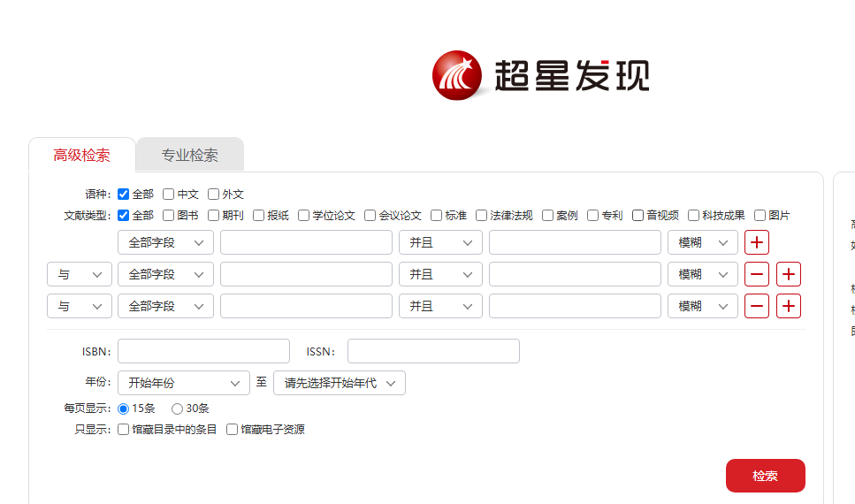Enable the 期刊 document type checkbox
The width and height of the screenshot is (855, 504).
[214, 215]
